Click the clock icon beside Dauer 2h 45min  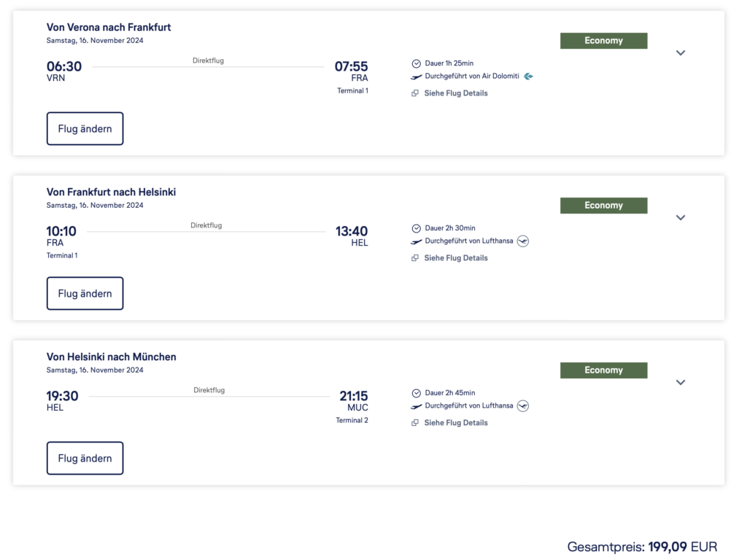[416, 393]
